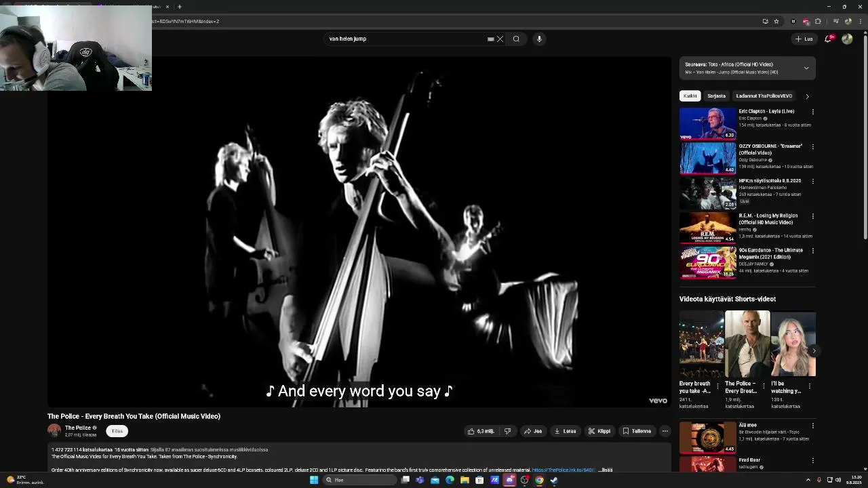The height and width of the screenshot is (488, 868).
Task: Create a clip with Klippi button
Action: (599, 431)
